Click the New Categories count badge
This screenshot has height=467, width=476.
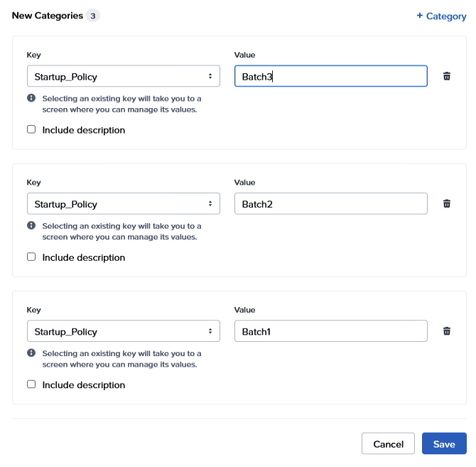tap(92, 16)
